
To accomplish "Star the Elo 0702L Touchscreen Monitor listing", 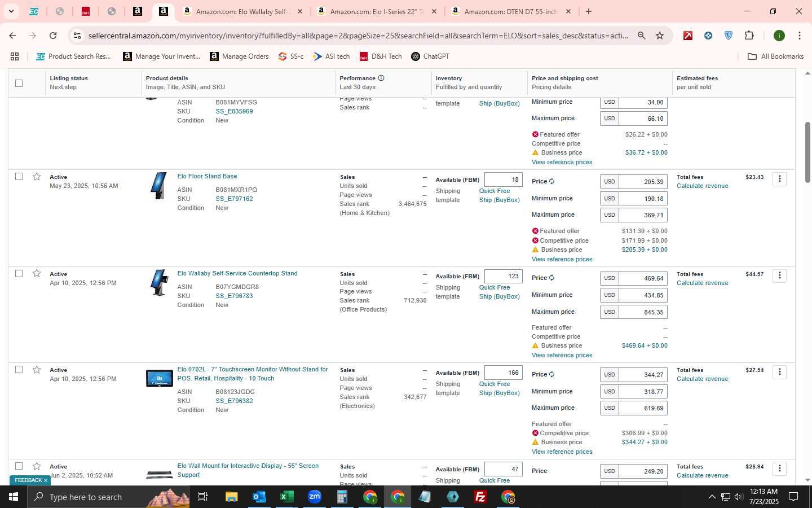I will [37, 370].
